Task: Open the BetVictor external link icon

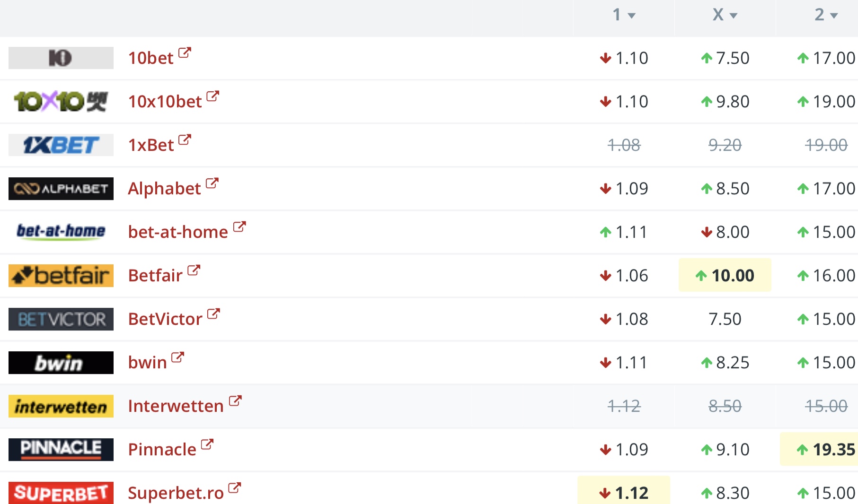Action: tap(213, 313)
